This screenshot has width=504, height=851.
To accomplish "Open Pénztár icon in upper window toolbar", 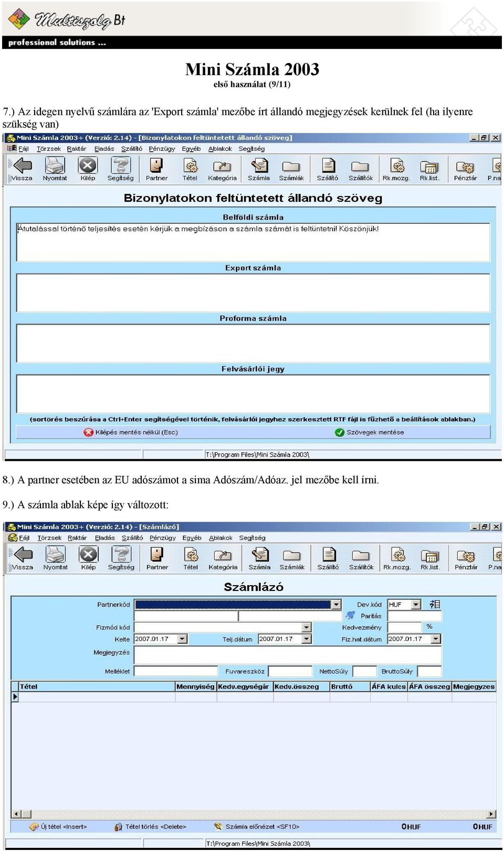I will [465, 167].
